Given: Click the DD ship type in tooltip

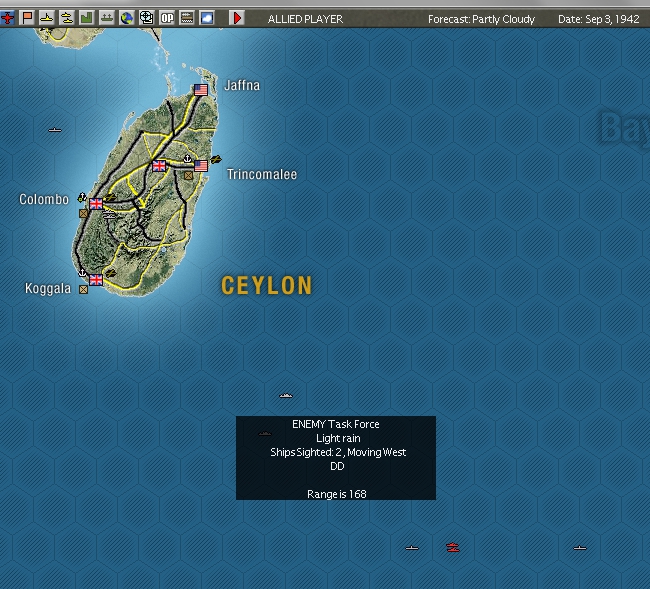Looking at the screenshot, I should pyautogui.click(x=337, y=466).
